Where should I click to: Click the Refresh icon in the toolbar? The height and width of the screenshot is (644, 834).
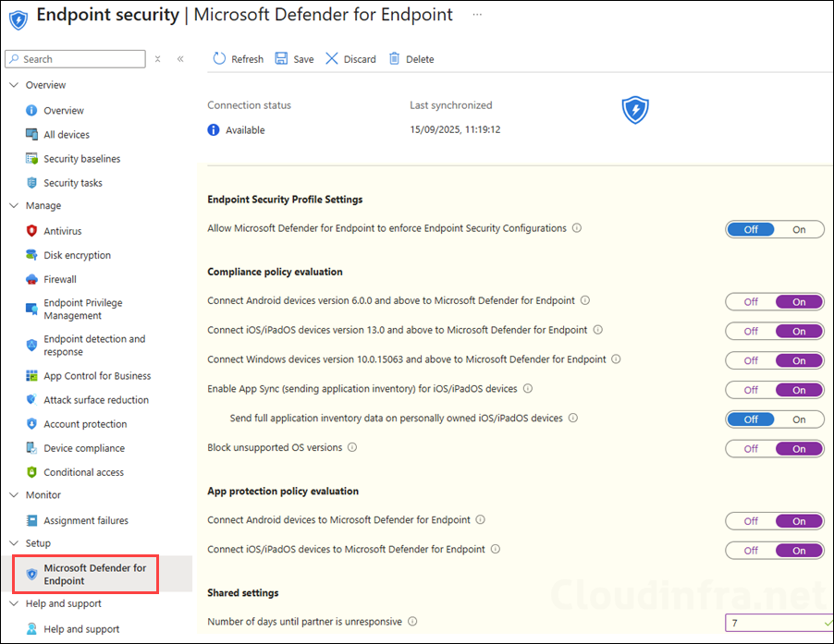[219, 58]
